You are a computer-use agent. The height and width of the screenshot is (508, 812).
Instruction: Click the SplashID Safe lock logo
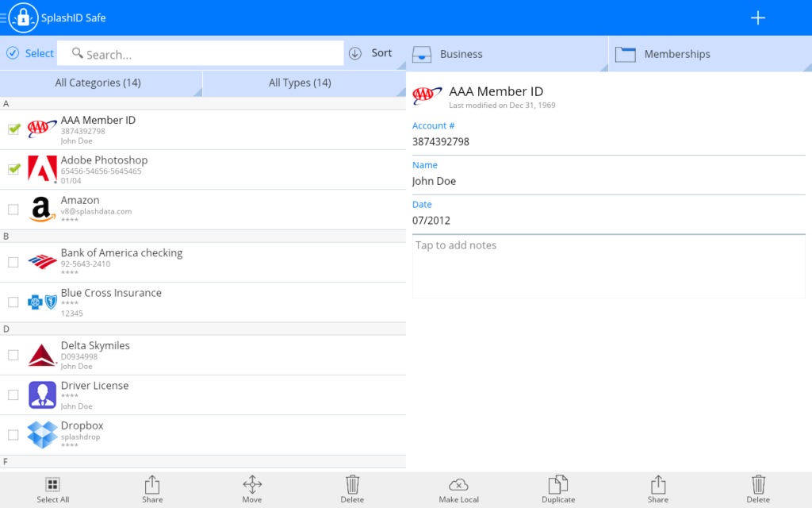pos(23,17)
